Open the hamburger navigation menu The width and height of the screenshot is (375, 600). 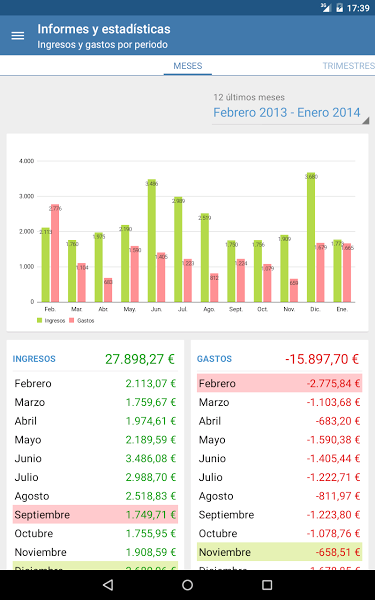pyautogui.click(x=18, y=36)
